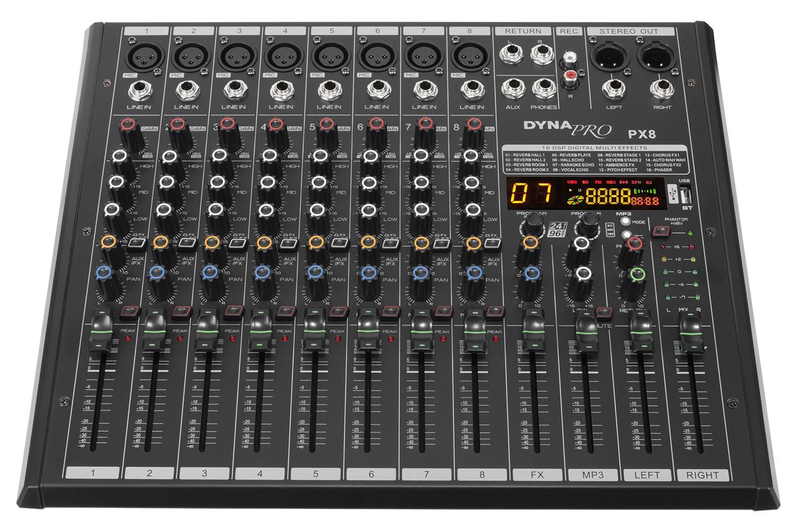Click the FM indicator on the display
797x532 pixels.
(x=598, y=182)
